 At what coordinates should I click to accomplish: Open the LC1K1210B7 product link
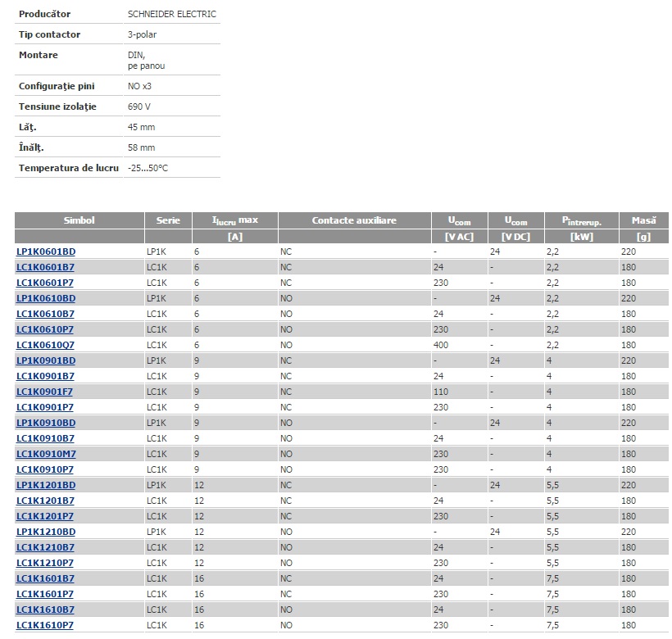coord(45,547)
